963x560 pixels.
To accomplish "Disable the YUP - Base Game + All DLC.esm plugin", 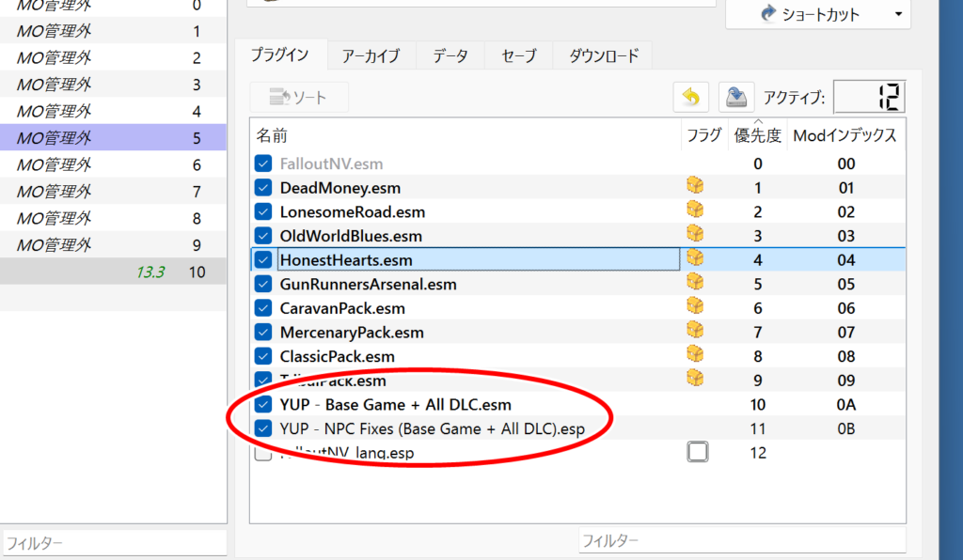I will click(x=263, y=405).
